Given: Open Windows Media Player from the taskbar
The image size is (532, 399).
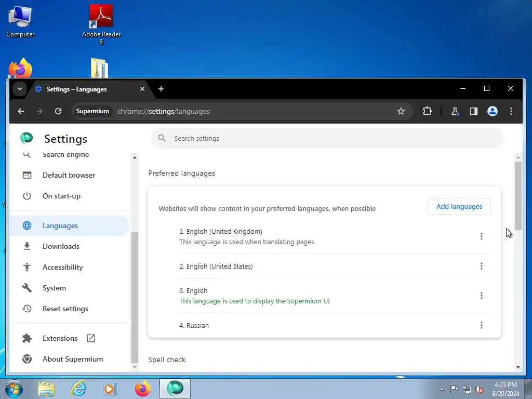Looking at the screenshot, I should (x=110, y=389).
